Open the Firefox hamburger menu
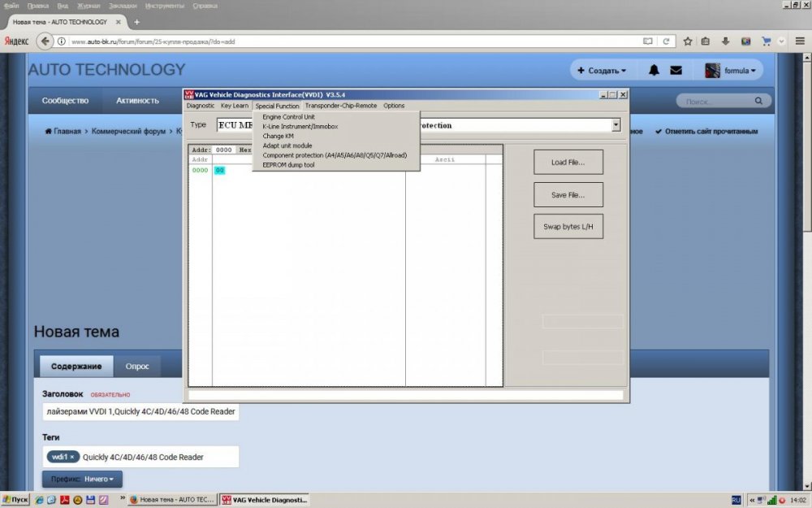The height and width of the screenshot is (508, 812). pyautogui.click(x=800, y=41)
